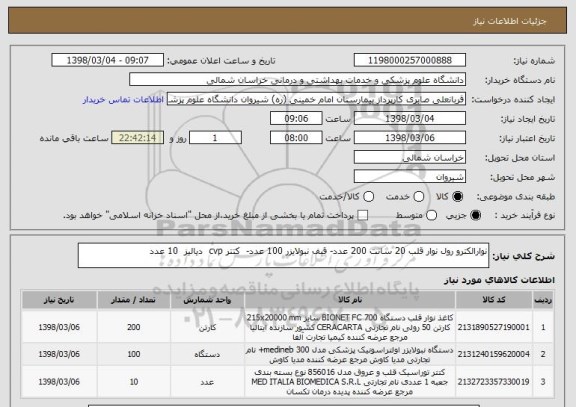Click item code 2132723357330019

(494, 382)
